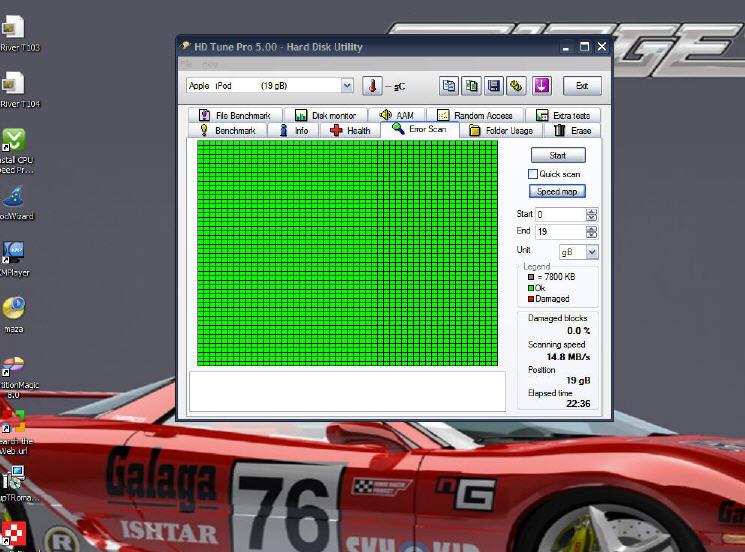Click into the Start value field
Image resolution: width=745 pixels, height=552 pixels.
[x=561, y=215]
